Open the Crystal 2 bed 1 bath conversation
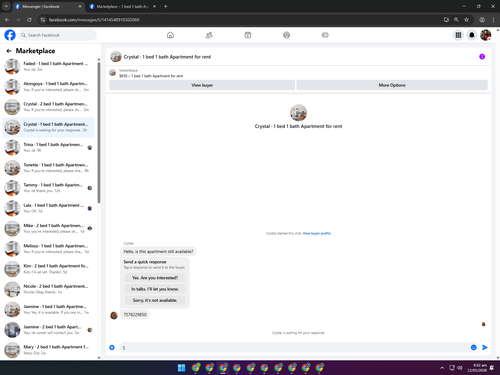The height and width of the screenshot is (375, 500). (x=49, y=107)
